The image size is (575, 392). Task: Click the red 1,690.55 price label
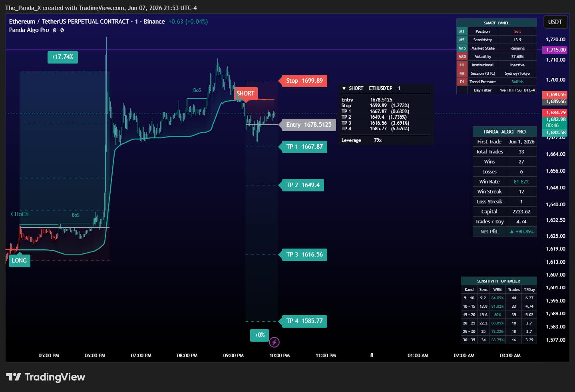tap(555, 95)
